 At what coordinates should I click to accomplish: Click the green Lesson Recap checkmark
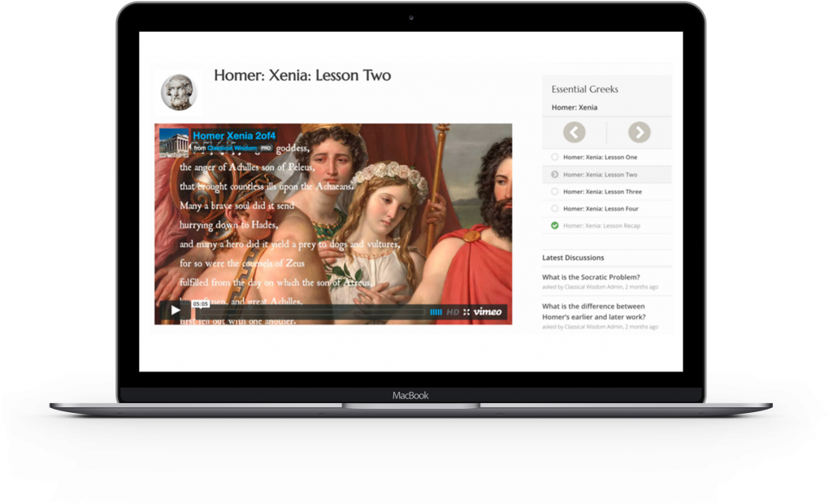coord(554,225)
